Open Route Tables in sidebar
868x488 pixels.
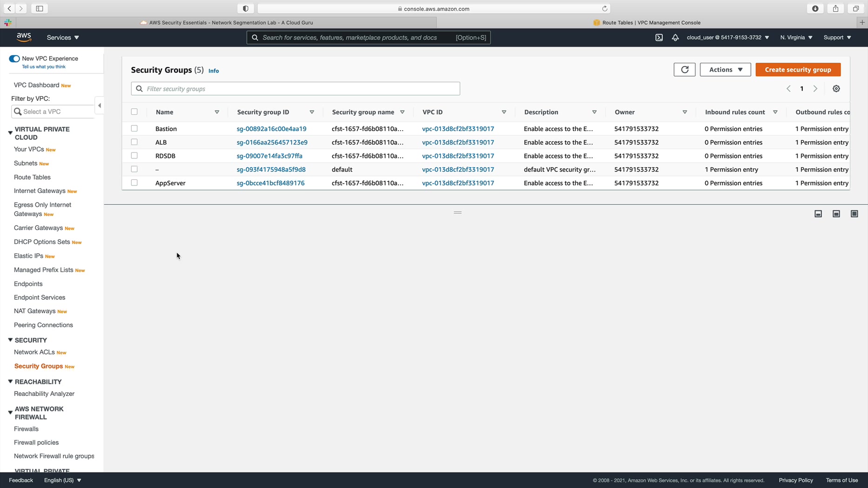click(x=32, y=177)
